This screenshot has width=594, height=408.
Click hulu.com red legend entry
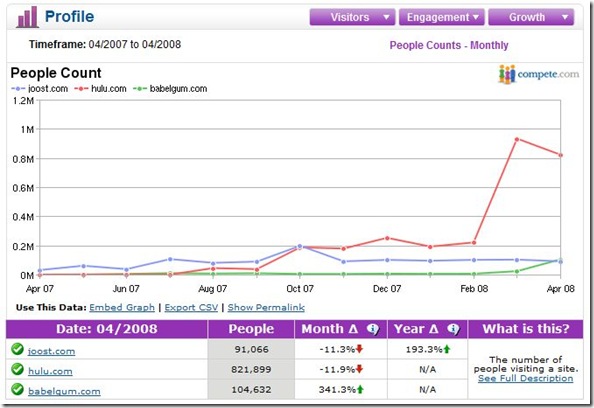[x=100, y=89]
